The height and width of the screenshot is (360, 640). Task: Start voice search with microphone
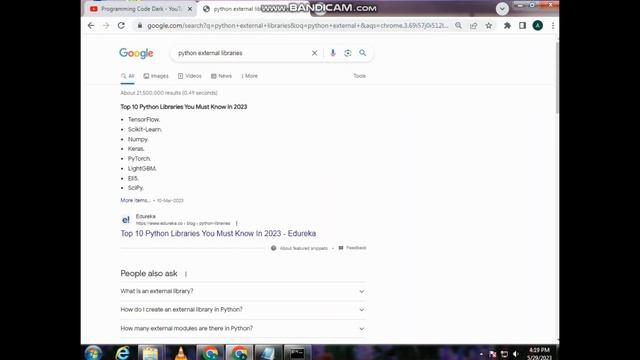click(333, 53)
